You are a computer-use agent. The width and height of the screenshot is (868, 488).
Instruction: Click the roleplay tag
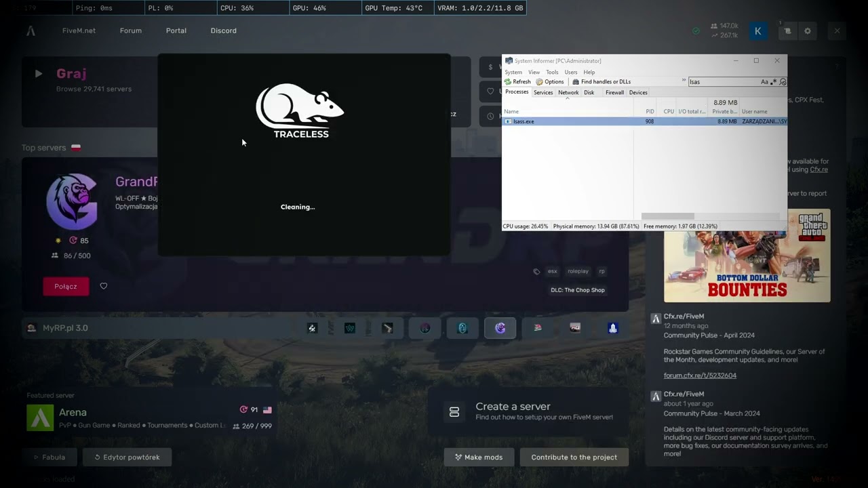click(x=578, y=271)
